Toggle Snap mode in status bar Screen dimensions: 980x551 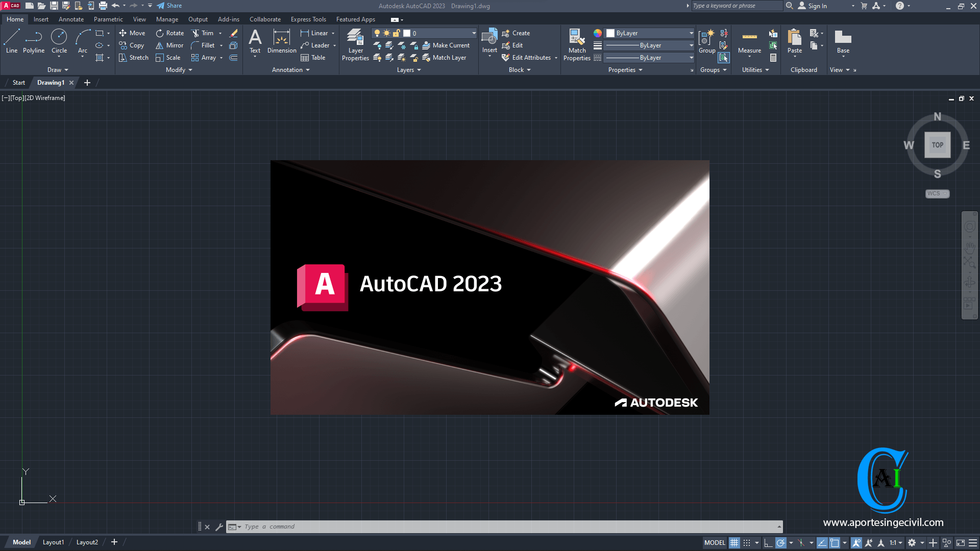coord(747,543)
